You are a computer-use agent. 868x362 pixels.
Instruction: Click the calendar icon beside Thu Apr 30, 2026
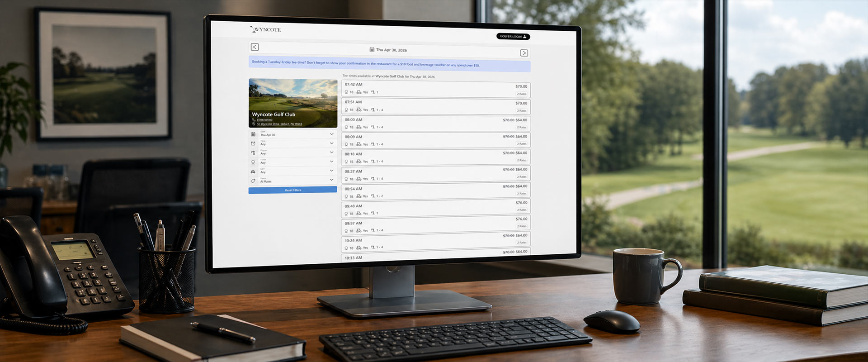click(x=372, y=50)
